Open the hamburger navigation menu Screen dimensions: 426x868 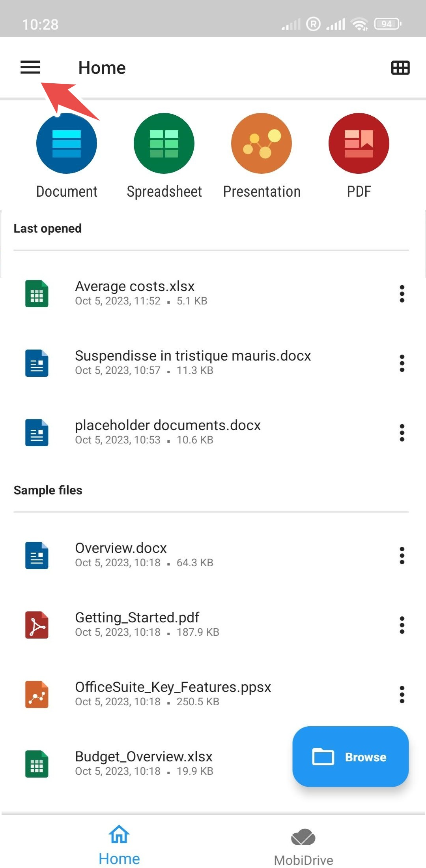[30, 67]
